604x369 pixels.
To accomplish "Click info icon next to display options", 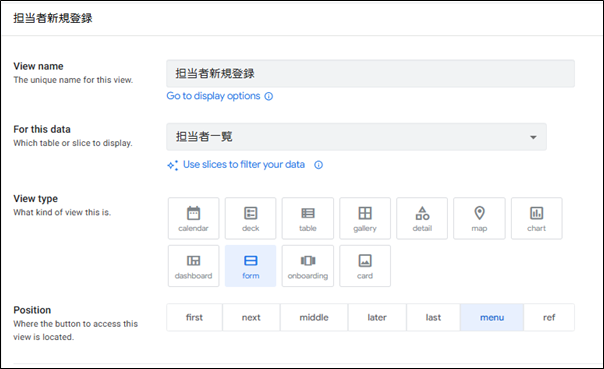I will 268,96.
